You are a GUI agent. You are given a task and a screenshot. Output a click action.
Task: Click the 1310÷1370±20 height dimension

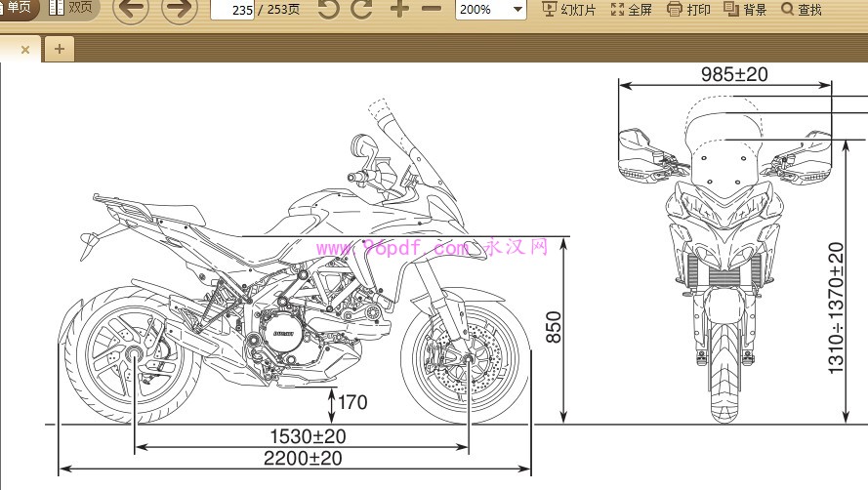(x=836, y=307)
